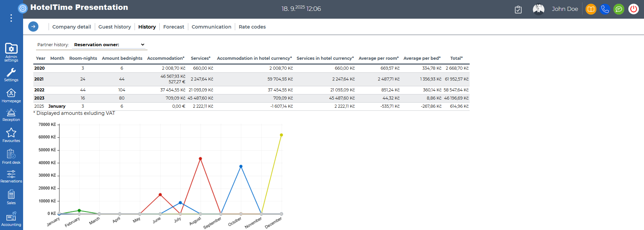The width and height of the screenshot is (644, 230).
Task: Open the Front desk module
Action: pyautogui.click(x=11, y=156)
